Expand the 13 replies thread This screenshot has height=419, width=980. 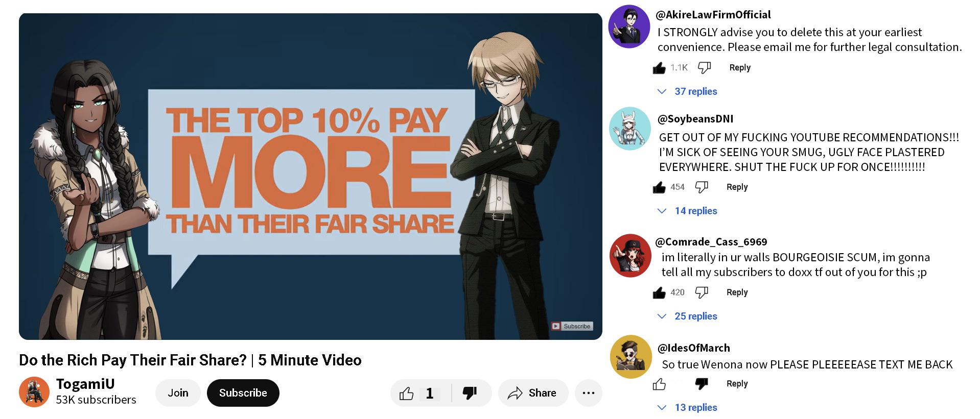687,408
